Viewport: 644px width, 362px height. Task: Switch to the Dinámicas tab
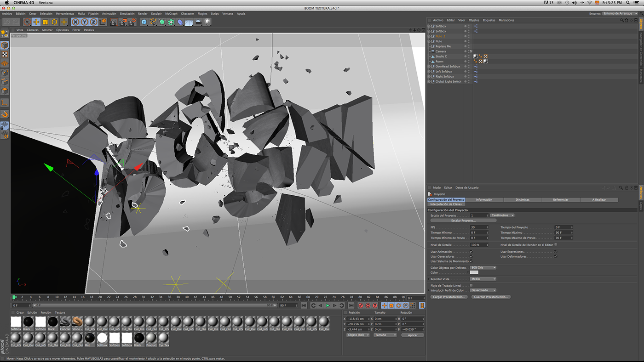point(522,200)
